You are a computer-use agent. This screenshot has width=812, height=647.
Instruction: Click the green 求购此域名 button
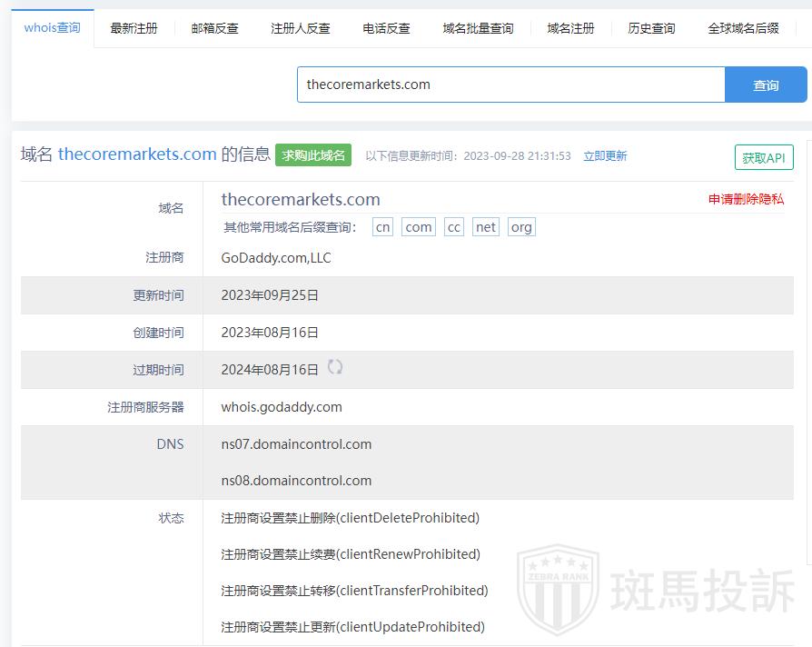(x=313, y=155)
